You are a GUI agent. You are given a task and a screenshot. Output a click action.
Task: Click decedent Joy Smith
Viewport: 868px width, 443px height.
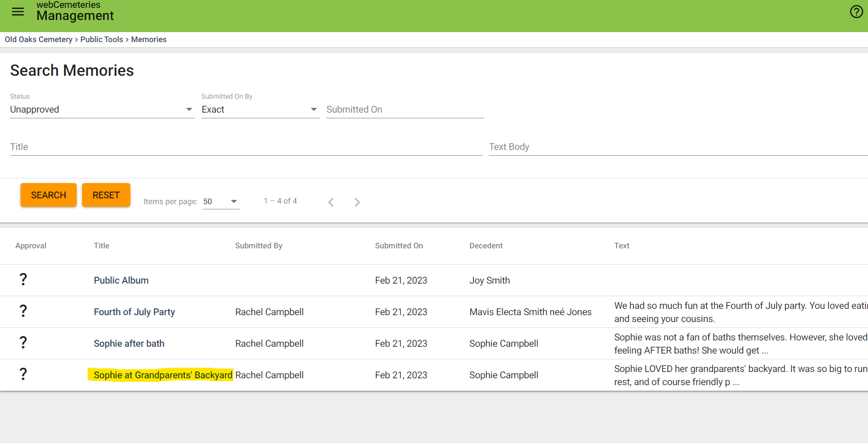tap(489, 280)
